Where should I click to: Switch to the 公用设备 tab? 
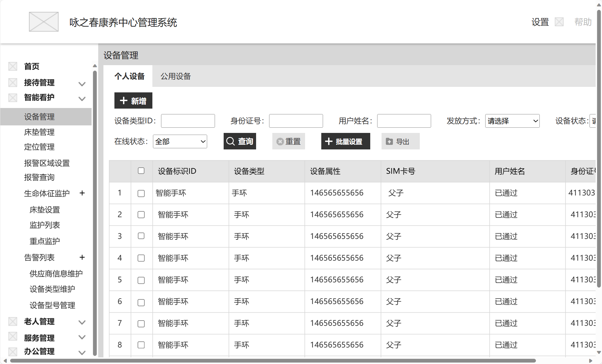point(176,76)
